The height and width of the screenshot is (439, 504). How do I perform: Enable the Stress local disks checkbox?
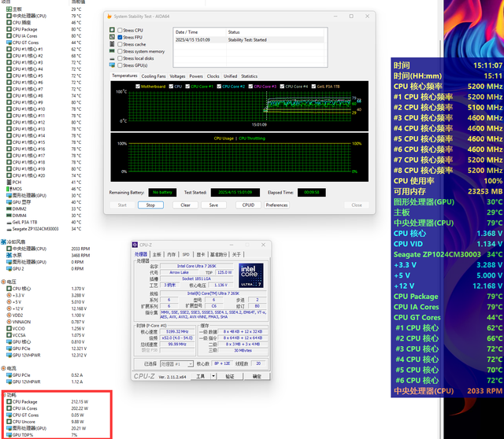[x=120, y=58]
